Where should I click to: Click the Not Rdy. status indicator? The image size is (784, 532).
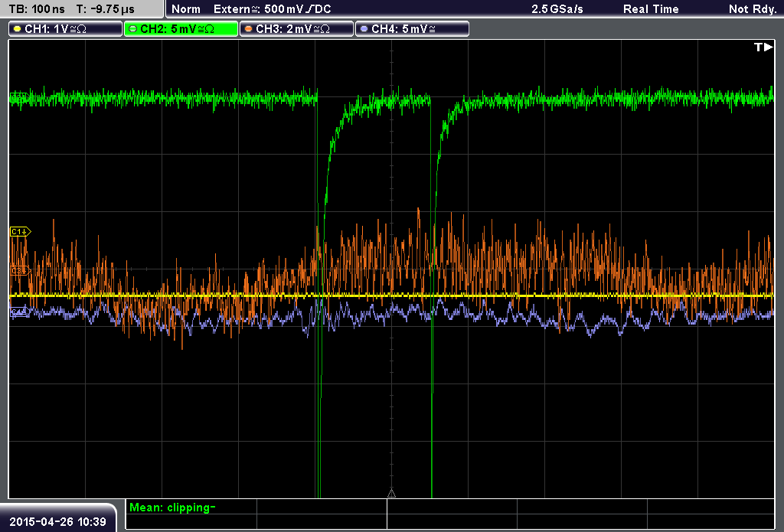(x=753, y=9)
